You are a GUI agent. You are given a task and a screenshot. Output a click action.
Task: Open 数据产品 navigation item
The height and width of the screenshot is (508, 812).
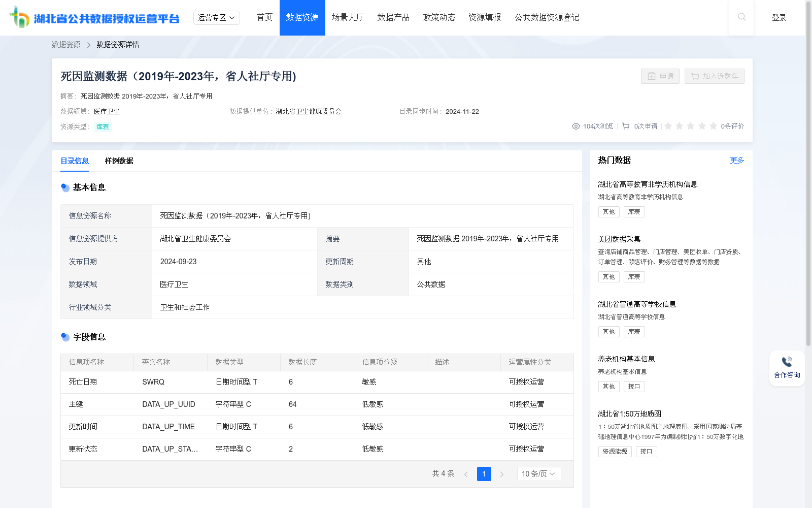(393, 17)
